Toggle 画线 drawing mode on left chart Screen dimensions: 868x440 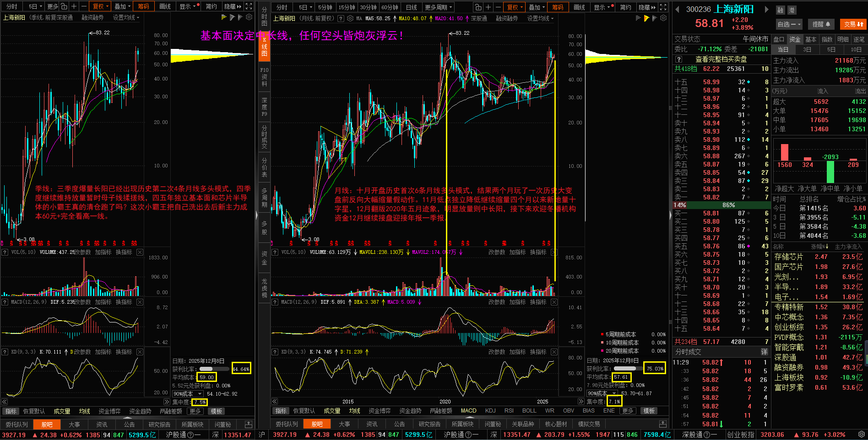tap(165, 6)
